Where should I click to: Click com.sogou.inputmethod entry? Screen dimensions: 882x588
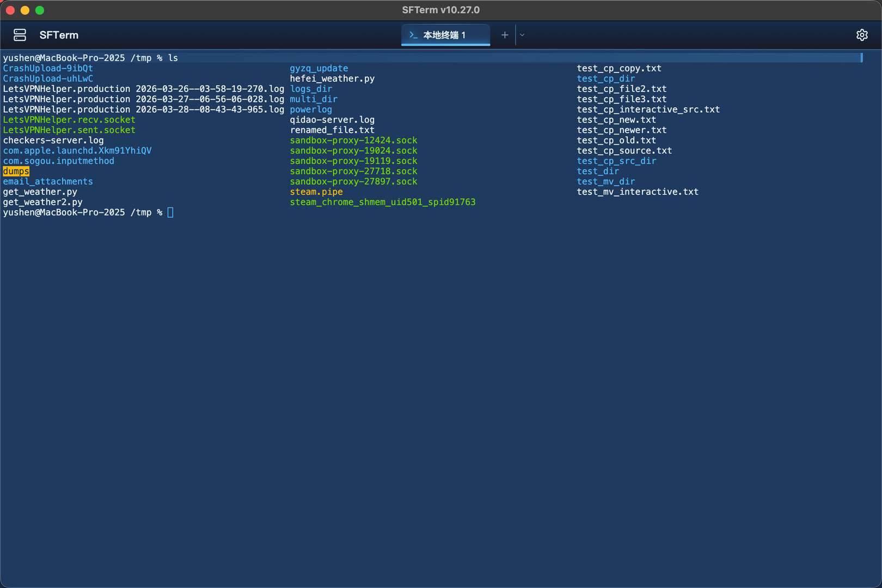pyautogui.click(x=59, y=161)
